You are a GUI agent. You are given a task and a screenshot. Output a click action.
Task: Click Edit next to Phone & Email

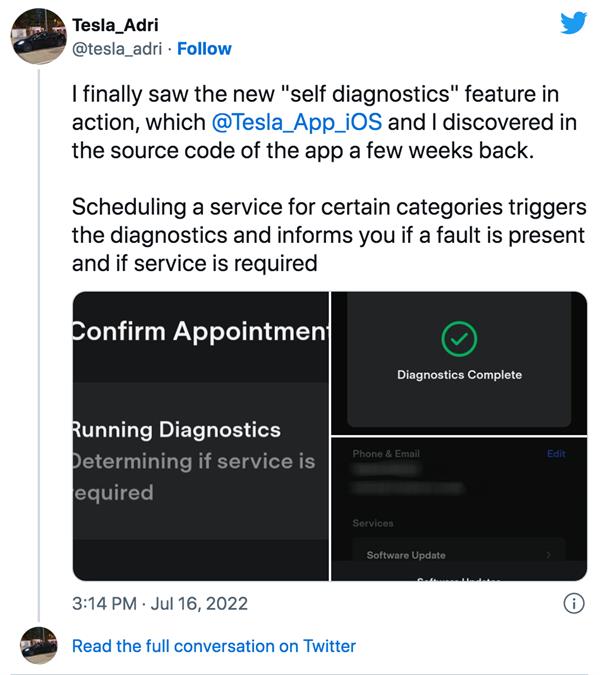(x=556, y=453)
